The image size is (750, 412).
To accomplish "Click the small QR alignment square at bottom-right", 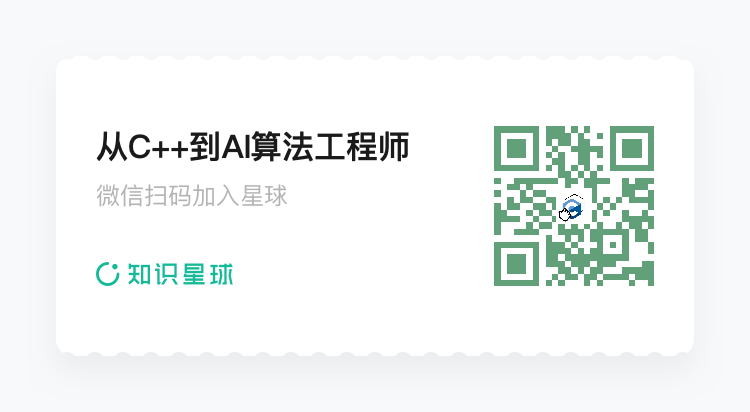I will [x=612, y=245].
